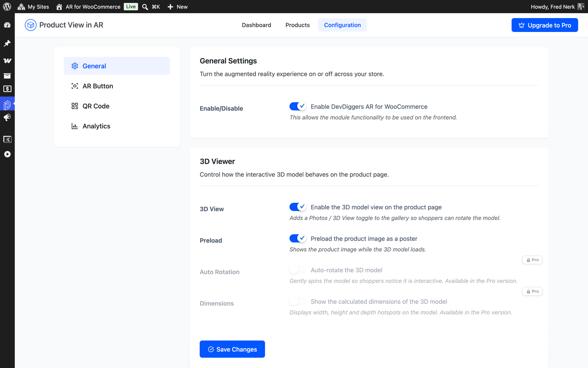Select the Configuration tab
Viewport: 588px width, 368px height.
pos(343,25)
